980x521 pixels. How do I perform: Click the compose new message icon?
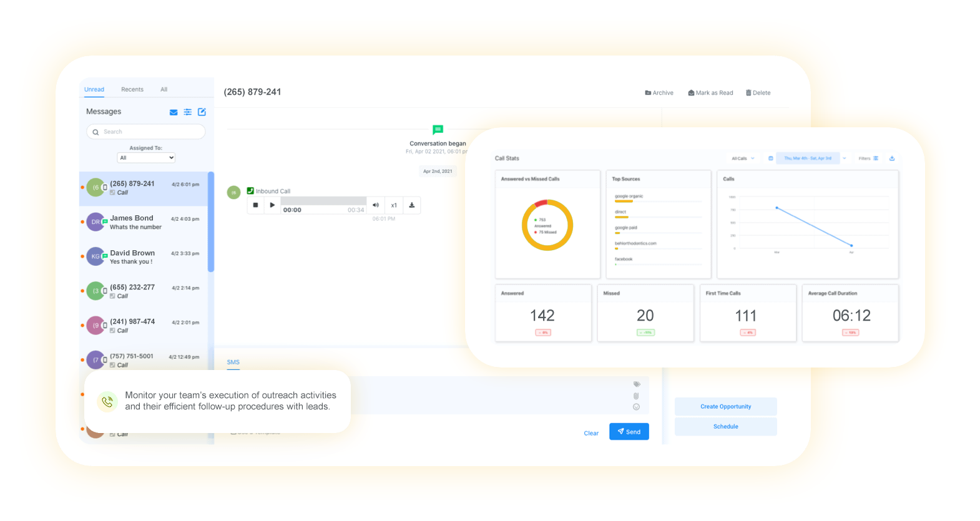pos(202,112)
